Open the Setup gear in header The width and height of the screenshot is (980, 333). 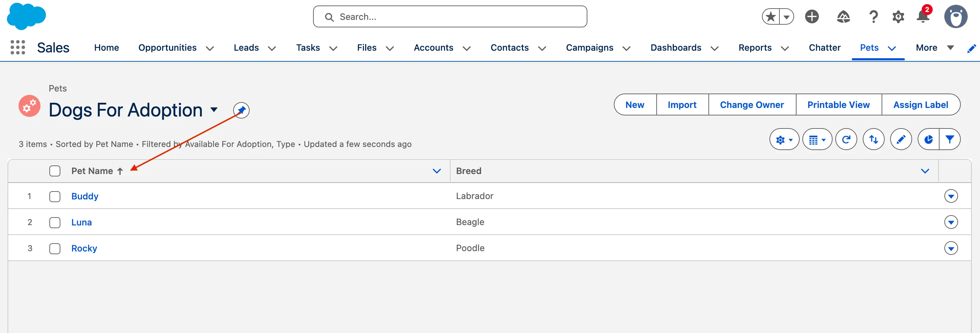[x=898, y=17]
